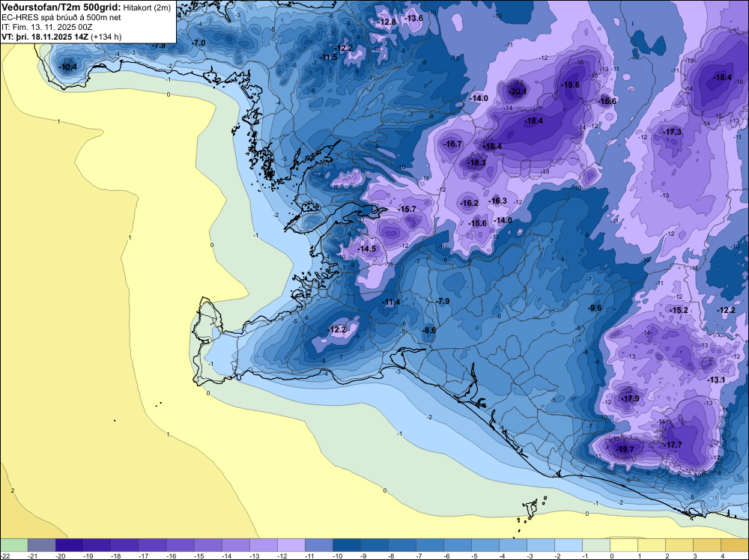Click the -16.3 temperature label

pyautogui.click(x=498, y=201)
